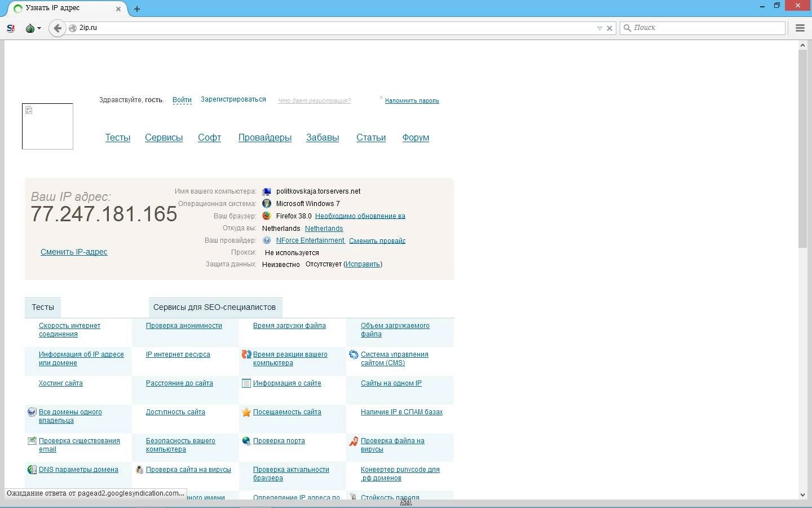Open Проверка анонимности link
Image resolution: width=812 pixels, height=508 pixels.
[184, 326]
